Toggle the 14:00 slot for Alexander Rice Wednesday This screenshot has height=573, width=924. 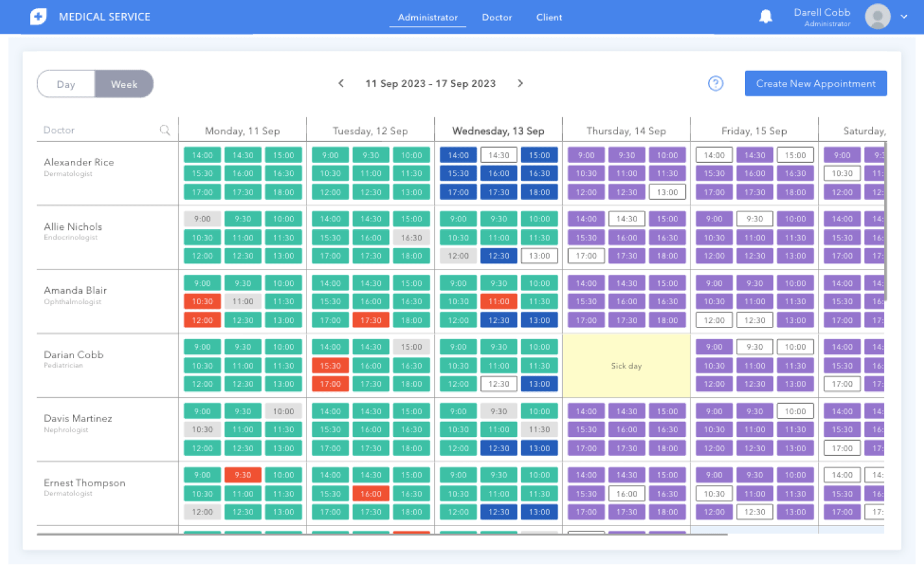(457, 154)
